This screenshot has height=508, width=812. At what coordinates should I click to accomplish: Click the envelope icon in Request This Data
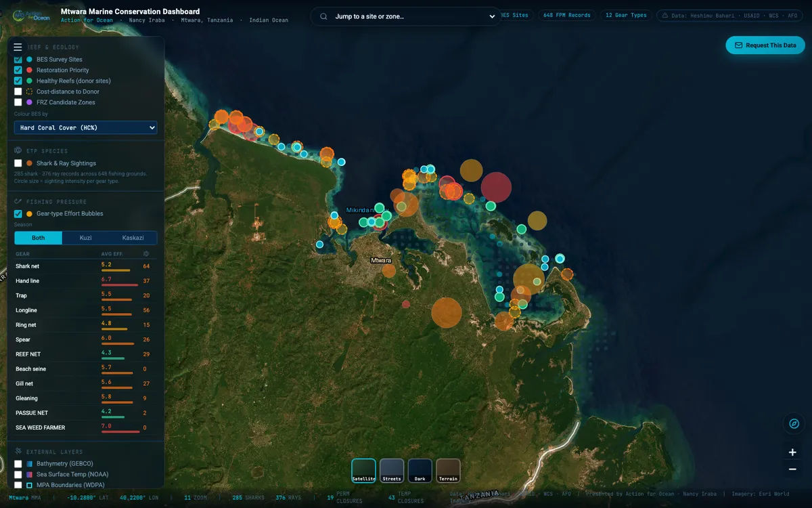pos(738,45)
